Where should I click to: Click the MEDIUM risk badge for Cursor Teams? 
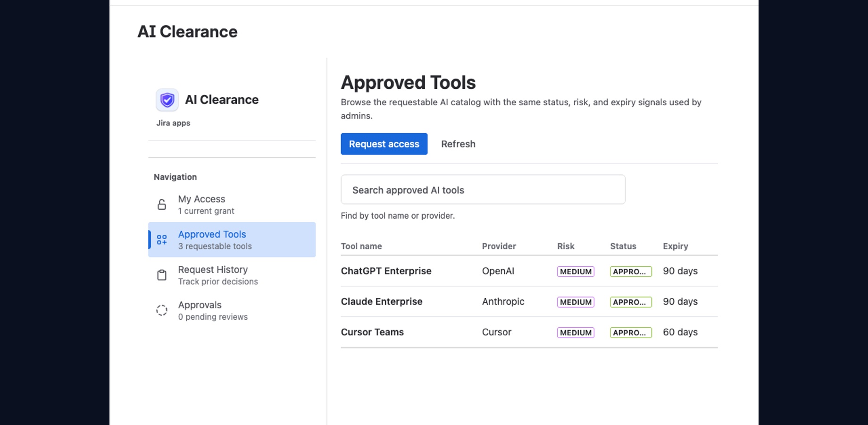pos(576,333)
